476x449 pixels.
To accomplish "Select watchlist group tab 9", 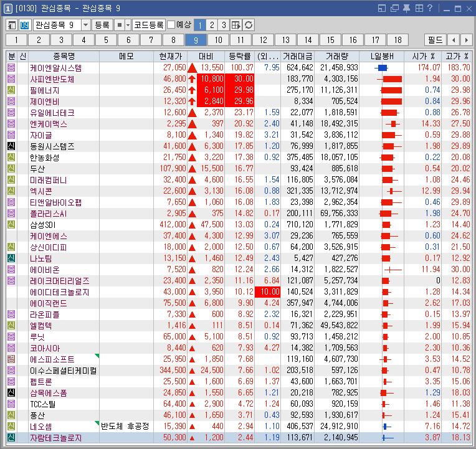I will 196,40.
